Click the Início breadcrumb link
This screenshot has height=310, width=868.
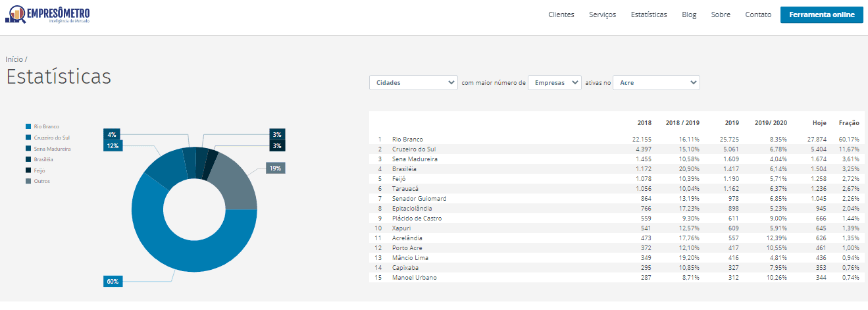coord(14,59)
